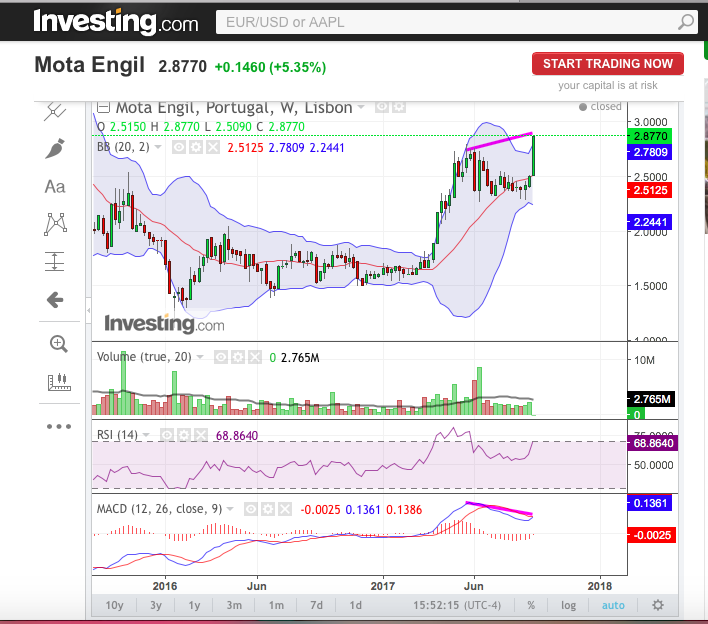Open the three-dots more tools menu
The height and width of the screenshot is (624, 708).
click(59, 426)
